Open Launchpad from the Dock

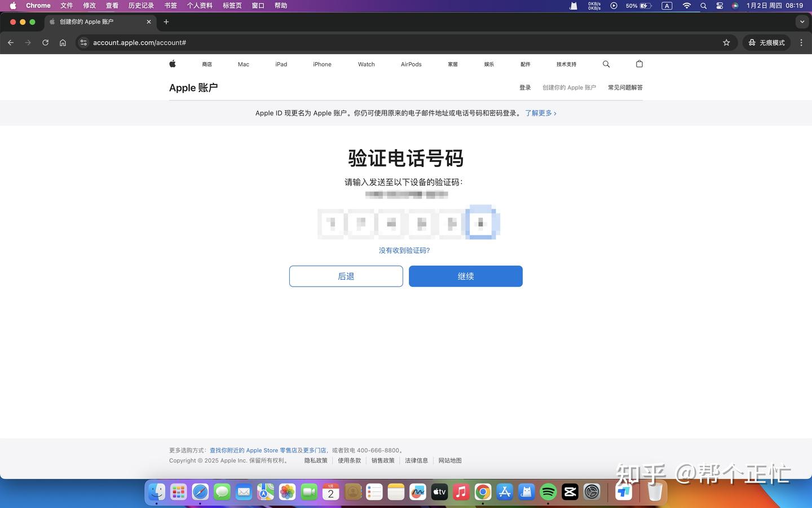[x=178, y=492]
